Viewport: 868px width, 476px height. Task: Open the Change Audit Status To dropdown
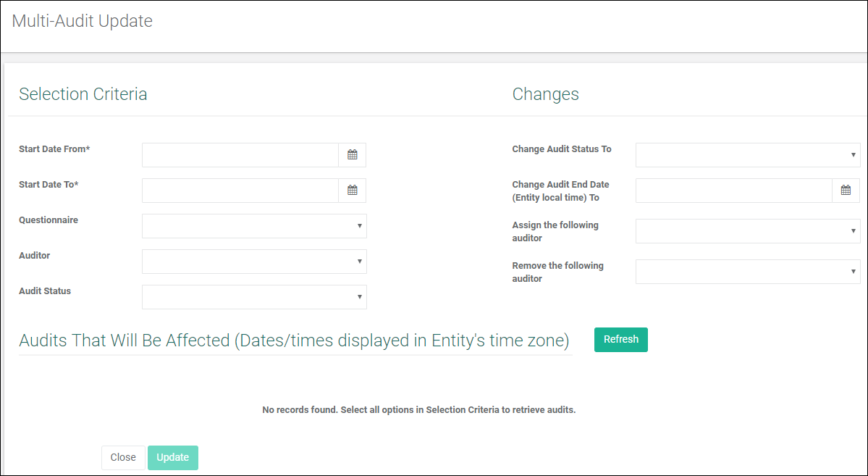[x=852, y=154]
